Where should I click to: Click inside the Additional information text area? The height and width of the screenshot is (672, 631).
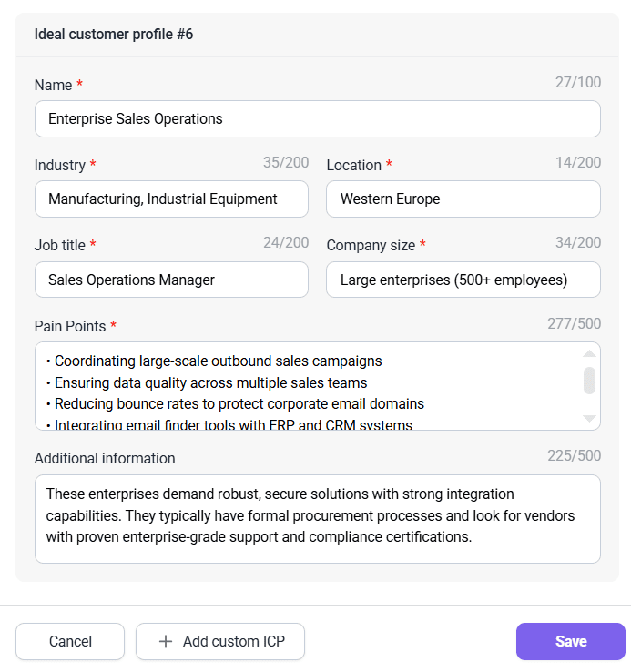[317, 518]
